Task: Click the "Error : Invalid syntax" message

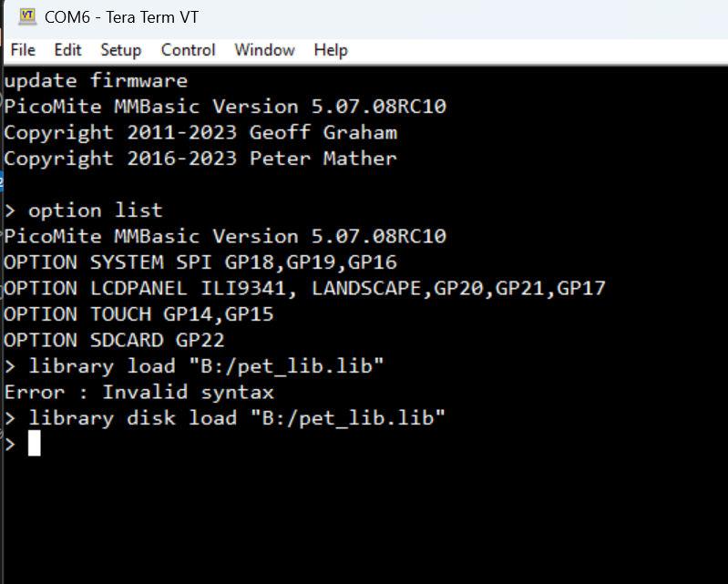Action: tap(138, 393)
